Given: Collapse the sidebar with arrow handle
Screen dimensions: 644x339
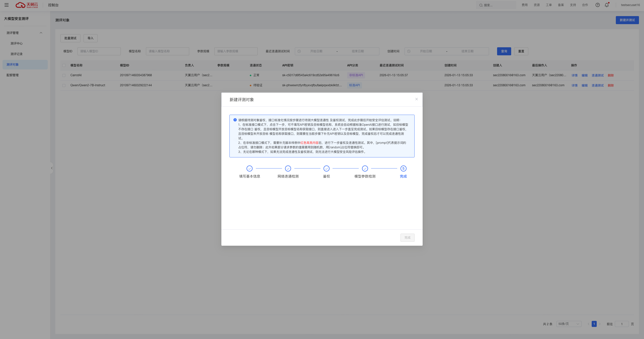Looking at the screenshot, I should point(52,168).
